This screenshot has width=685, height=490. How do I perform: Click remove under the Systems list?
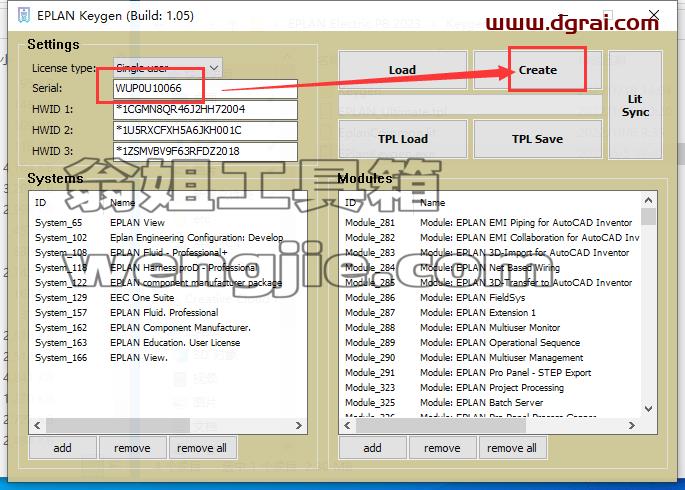pyautogui.click(x=132, y=448)
